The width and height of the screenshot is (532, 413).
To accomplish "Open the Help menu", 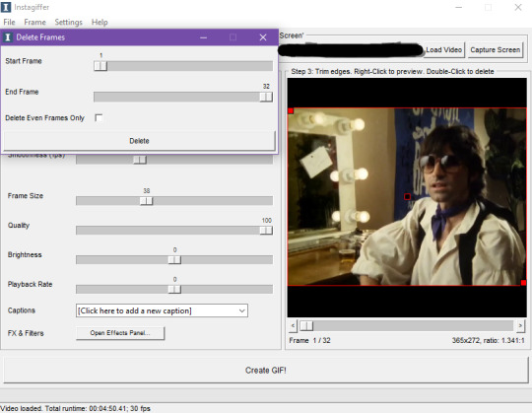I will 100,23.
